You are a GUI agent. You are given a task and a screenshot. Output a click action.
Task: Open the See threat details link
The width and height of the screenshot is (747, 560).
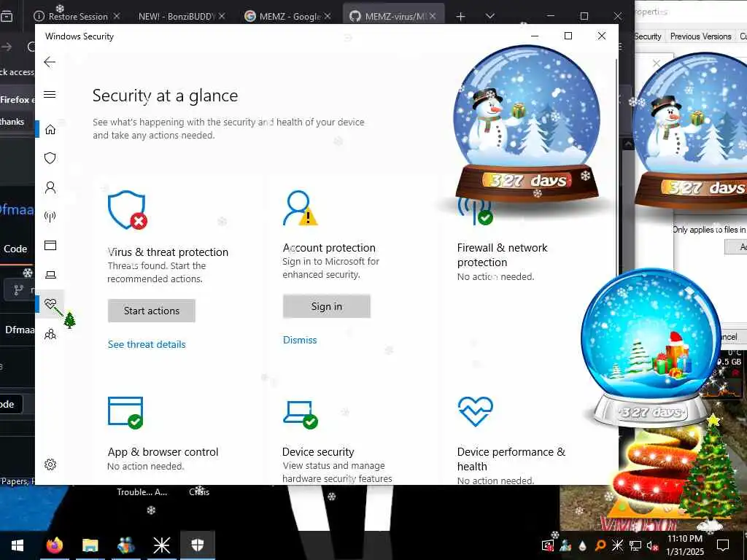click(x=147, y=344)
